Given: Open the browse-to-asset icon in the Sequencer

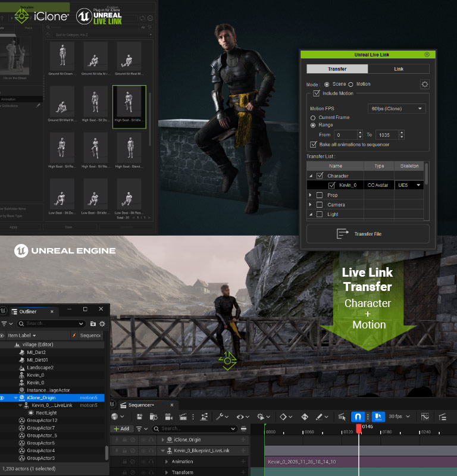Looking at the screenshot, I should 154,417.
